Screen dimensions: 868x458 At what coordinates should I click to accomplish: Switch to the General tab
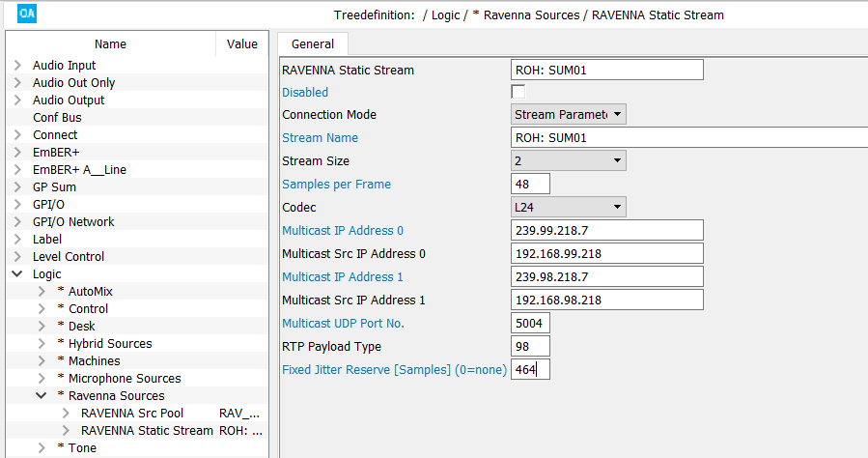tap(313, 43)
